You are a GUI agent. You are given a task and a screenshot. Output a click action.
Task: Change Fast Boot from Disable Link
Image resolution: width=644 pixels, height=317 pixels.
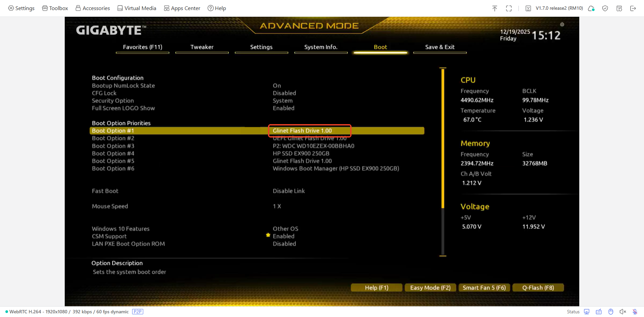click(288, 191)
